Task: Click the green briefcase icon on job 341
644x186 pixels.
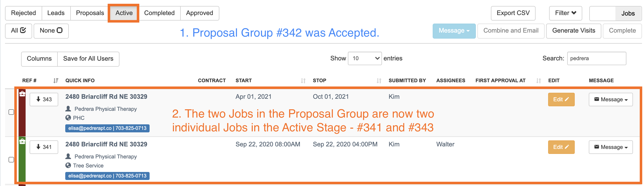Action: (x=22, y=141)
